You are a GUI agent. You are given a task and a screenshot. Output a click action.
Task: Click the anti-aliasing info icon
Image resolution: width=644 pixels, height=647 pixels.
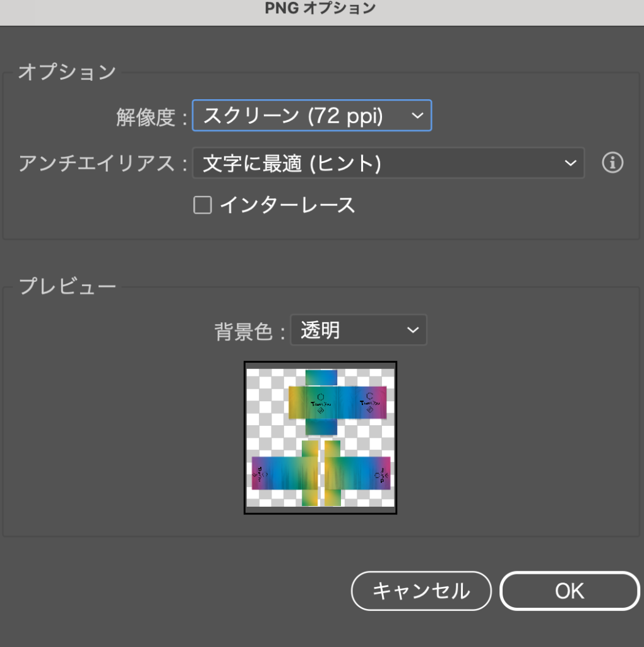(612, 163)
